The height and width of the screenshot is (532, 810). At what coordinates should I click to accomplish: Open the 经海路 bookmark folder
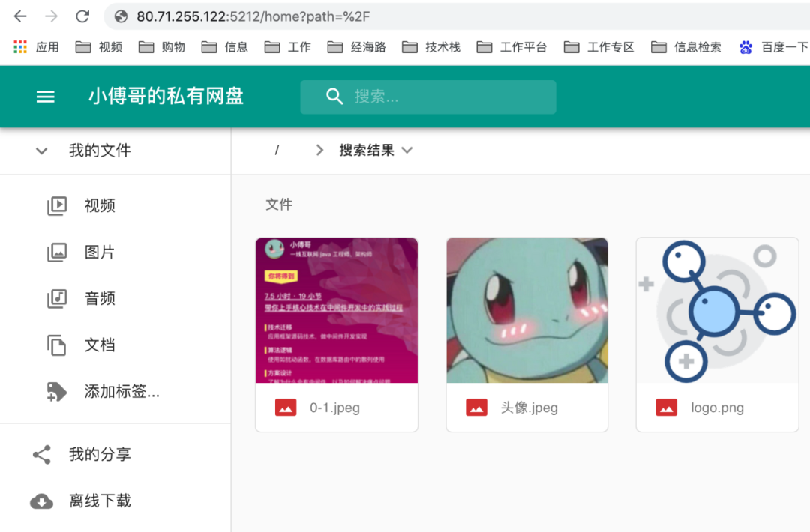coord(357,47)
